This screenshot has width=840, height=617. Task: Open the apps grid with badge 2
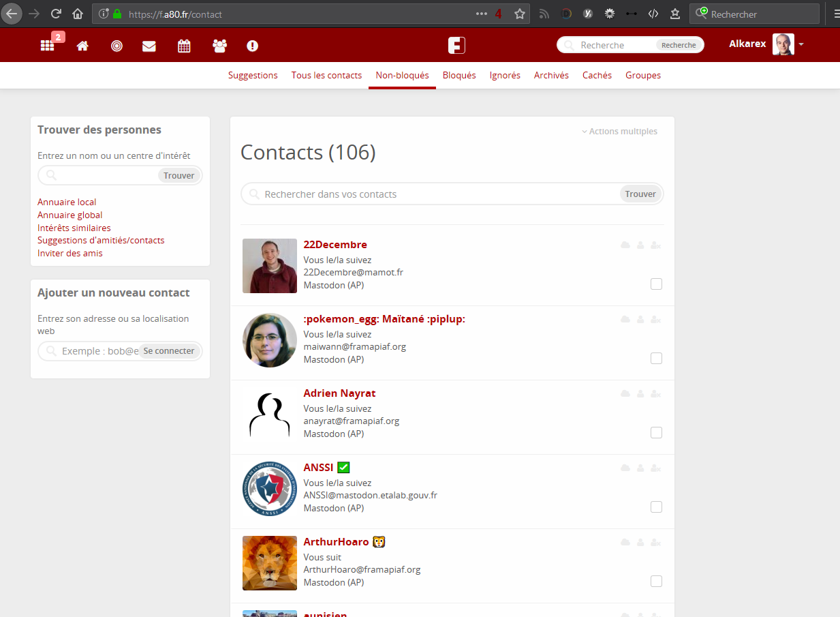(47, 45)
